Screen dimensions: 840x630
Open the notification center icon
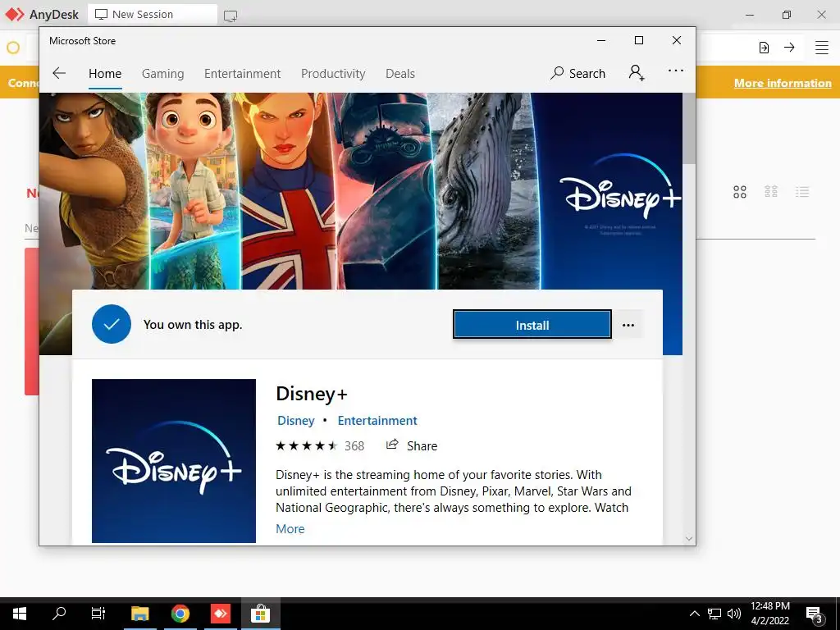(x=814, y=614)
